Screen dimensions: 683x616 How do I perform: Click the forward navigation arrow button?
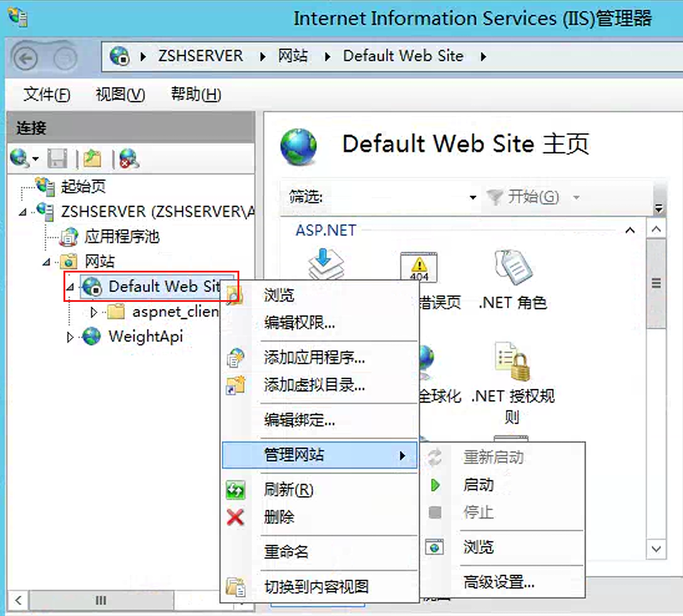pyautogui.click(x=65, y=59)
